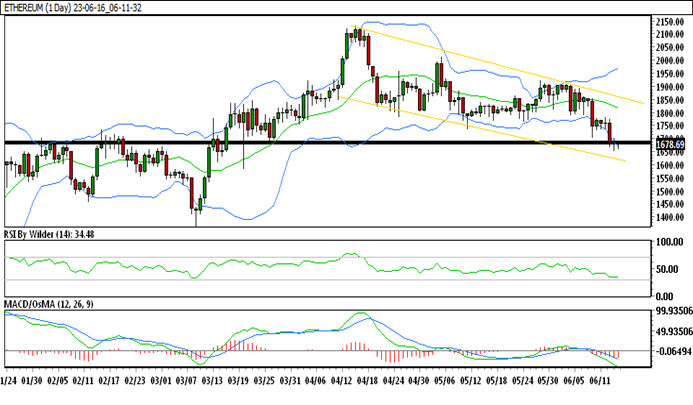The width and height of the screenshot is (693, 405).
Task: Click the 1600.00 price axis label
Action: 670,165
